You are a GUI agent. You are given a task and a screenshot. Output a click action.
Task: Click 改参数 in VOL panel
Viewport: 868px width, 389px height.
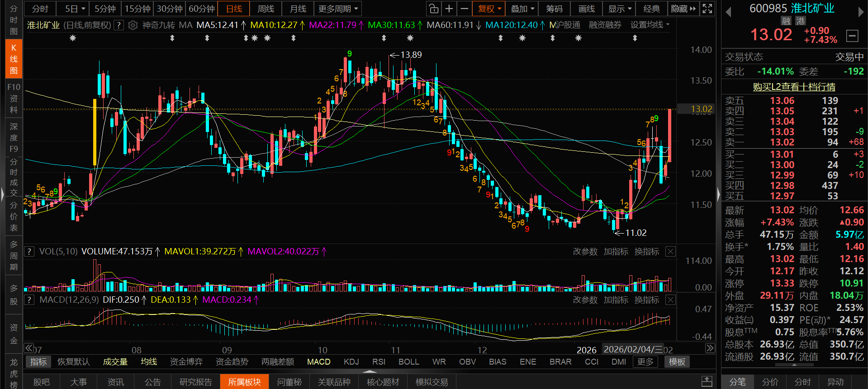[585, 252]
